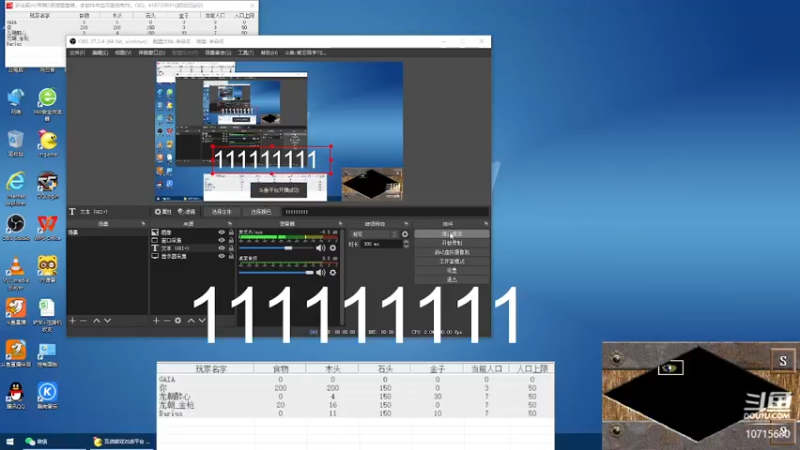Add a new scene with the plus button

[x=72, y=320]
